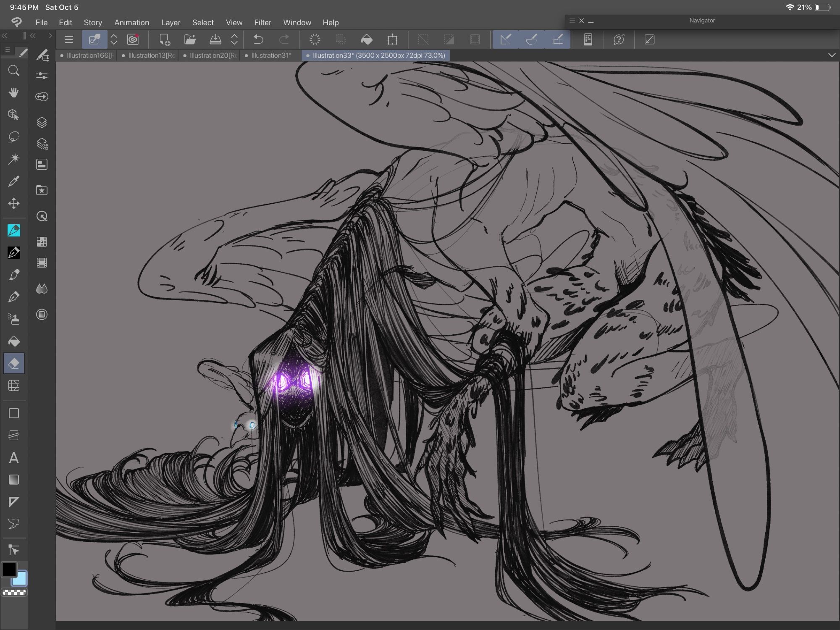Open the Story menu
840x630 pixels.
click(93, 22)
